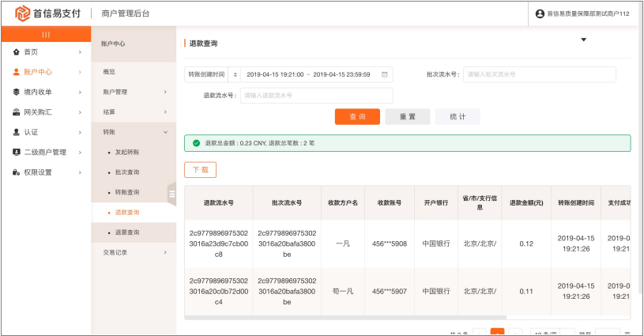The width and height of the screenshot is (644, 336).
Task: Click the merchant account name in header
Action: 588,13
